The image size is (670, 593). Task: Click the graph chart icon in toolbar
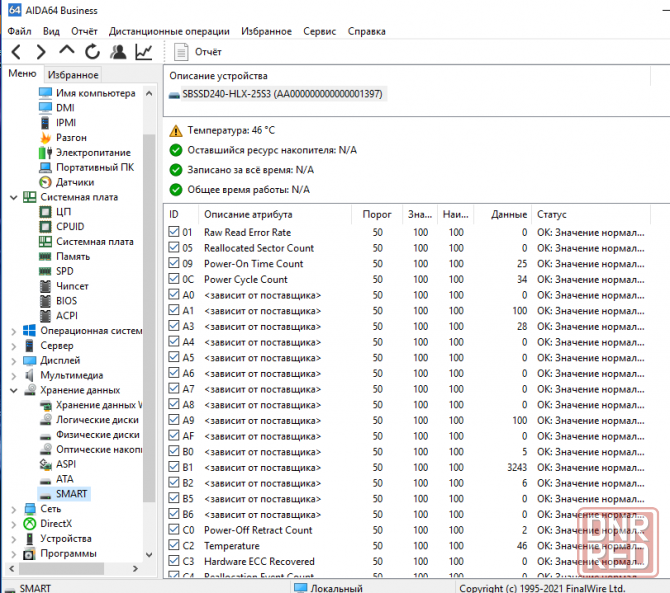(145, 51)
